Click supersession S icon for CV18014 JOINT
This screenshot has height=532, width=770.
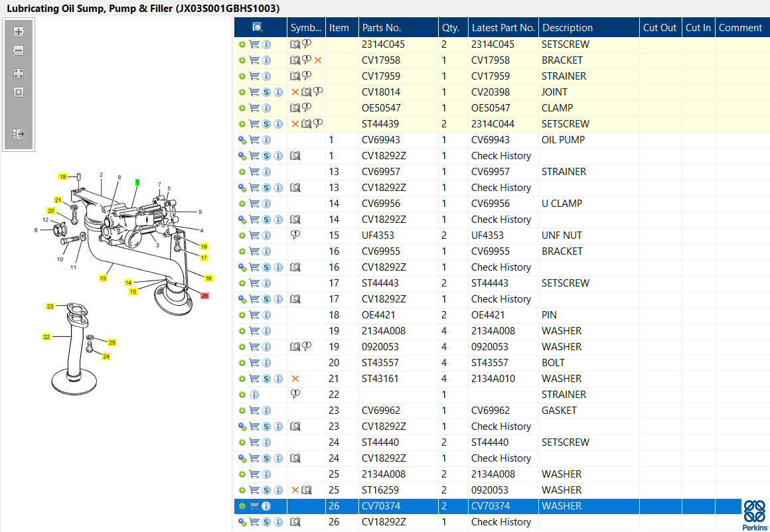point(266,92)
